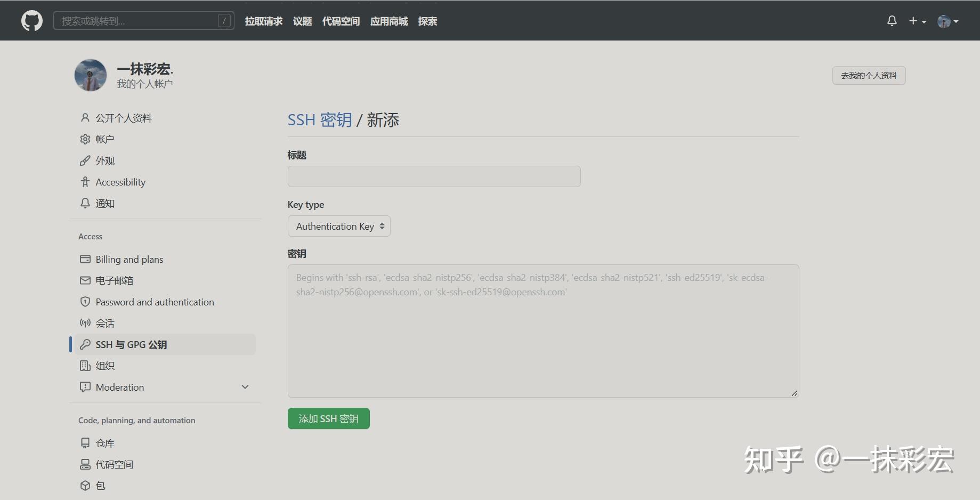The image size is (980, 500).
Task: Select 会话 sessions settings
Action: click(x=106, y=323)
